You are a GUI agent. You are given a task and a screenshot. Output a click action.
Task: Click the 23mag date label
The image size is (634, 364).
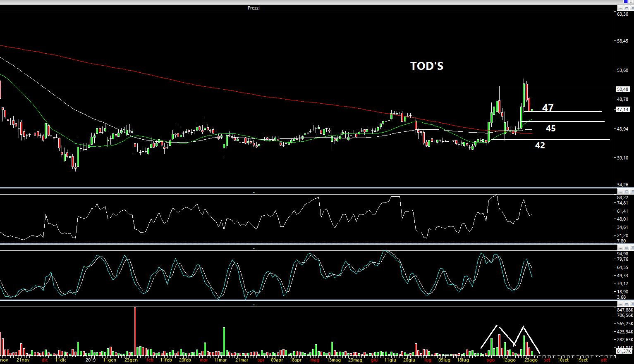(355, 360)
